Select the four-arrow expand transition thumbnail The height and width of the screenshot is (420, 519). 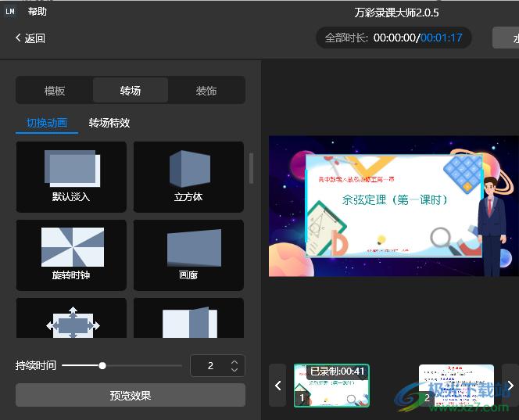71,321
